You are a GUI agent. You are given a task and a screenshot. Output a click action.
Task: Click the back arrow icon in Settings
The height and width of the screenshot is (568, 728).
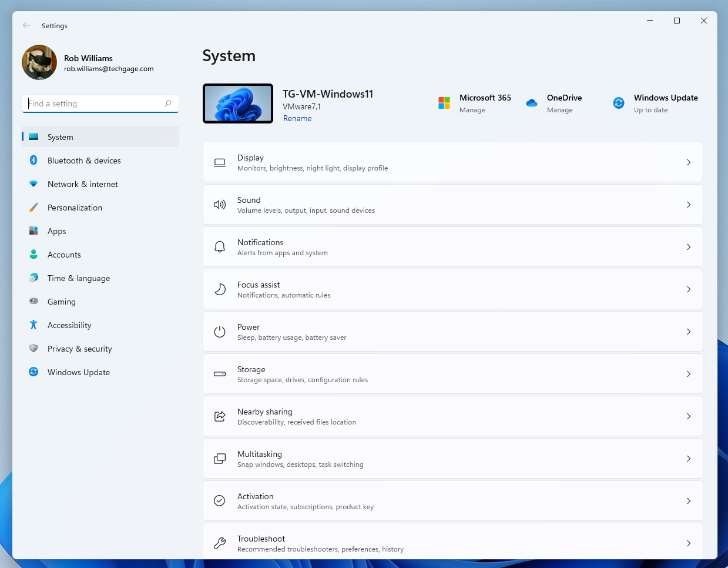(x=26, y=25)
